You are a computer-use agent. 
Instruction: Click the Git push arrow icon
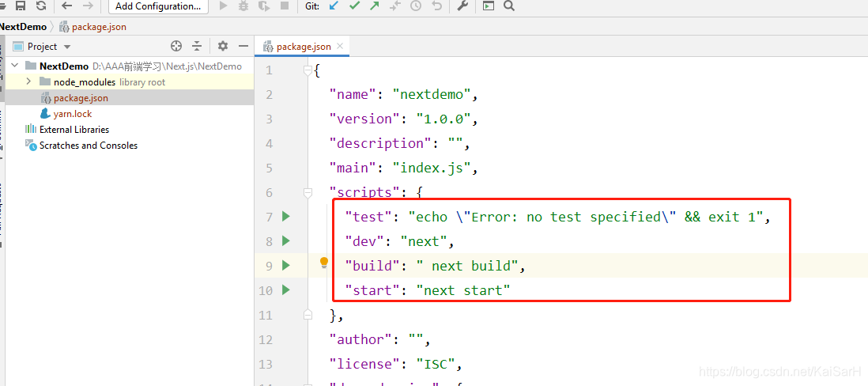click(x=374, y=6)
